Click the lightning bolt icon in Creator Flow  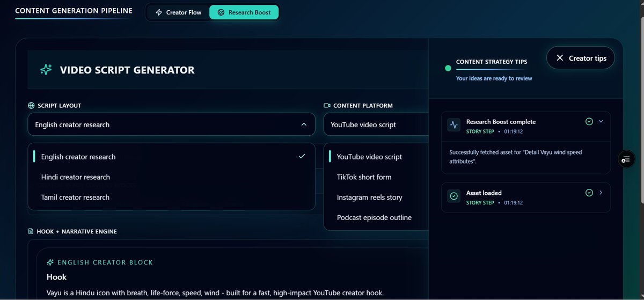point(159,12)
